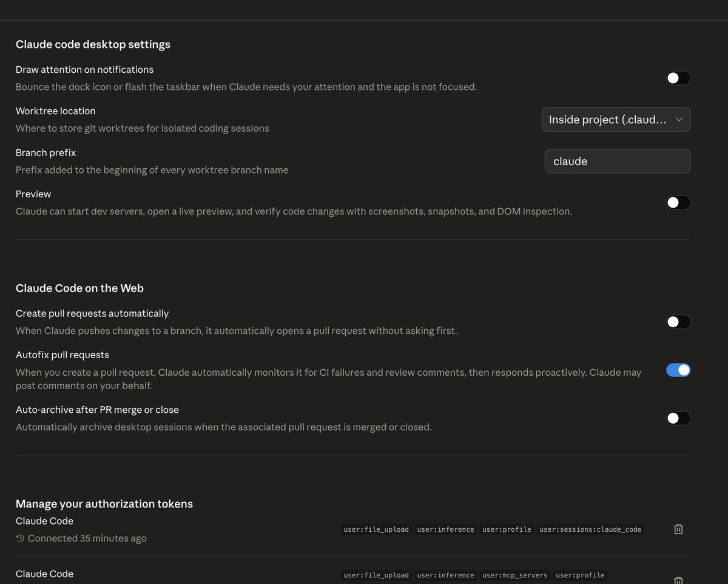Toggle Auto-archive after PR merge or close

(678, 418)
